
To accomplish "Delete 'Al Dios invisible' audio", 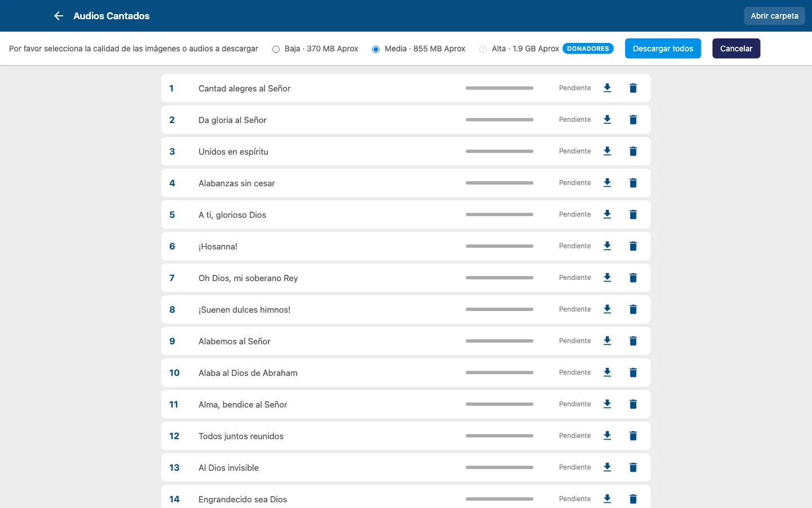I will point(633,467).
